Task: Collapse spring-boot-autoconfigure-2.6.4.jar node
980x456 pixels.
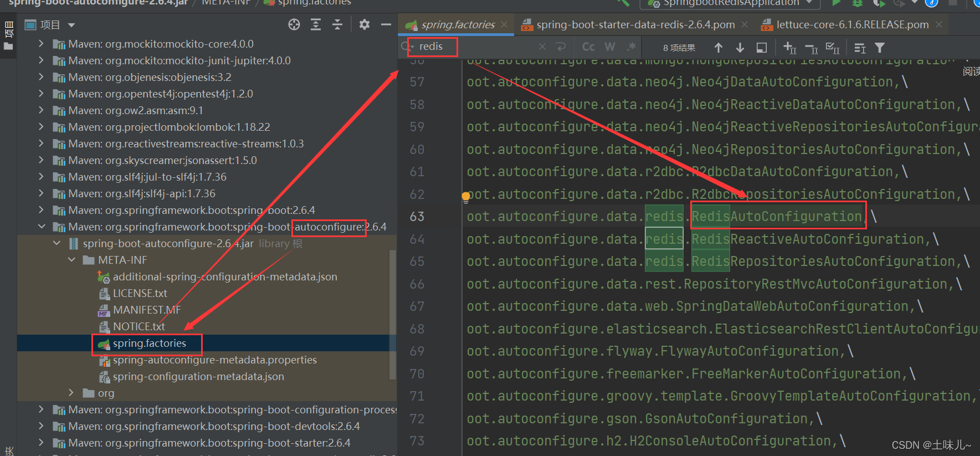Action: (57, 243)
